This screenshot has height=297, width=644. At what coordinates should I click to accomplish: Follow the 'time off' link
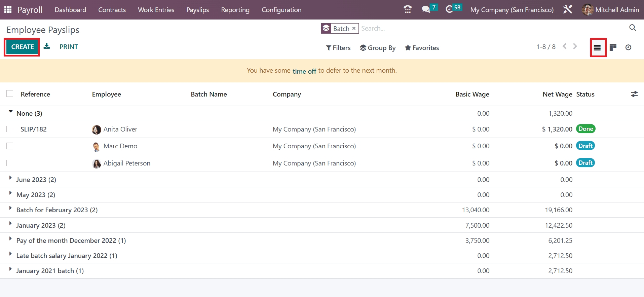pos(304,71)
